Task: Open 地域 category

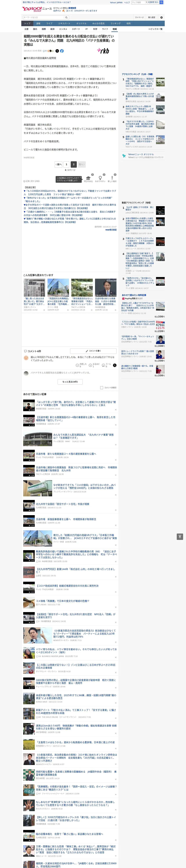Action: click(114, 29)
